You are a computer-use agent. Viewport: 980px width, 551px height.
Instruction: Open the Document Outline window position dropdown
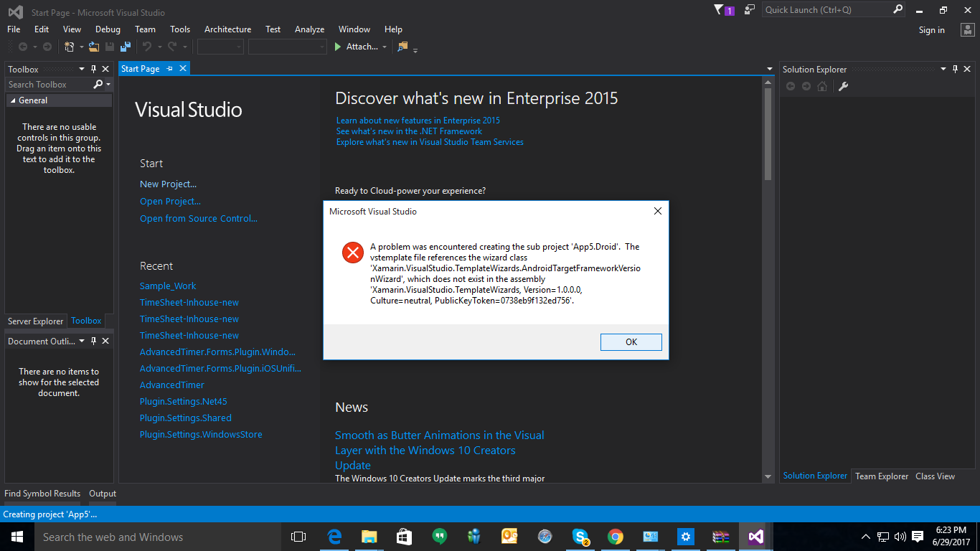point(82,342)
